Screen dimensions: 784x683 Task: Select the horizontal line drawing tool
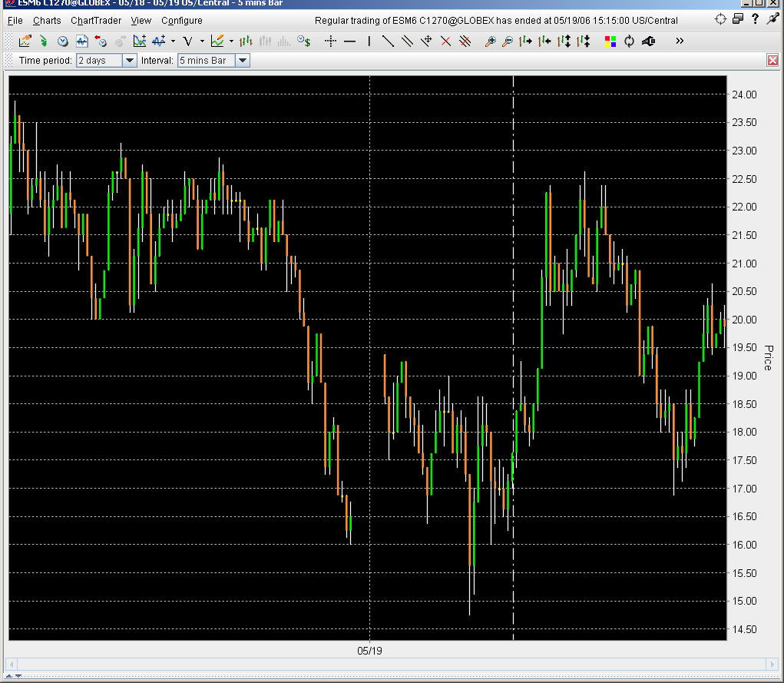click(349, 41)
